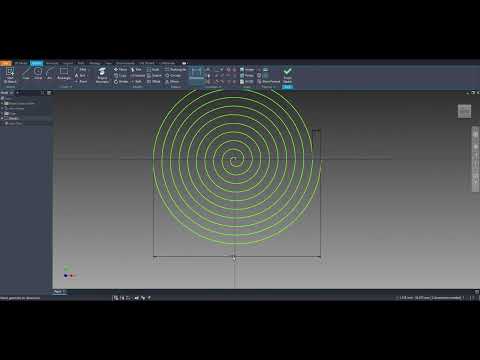Click the Rectangular pattern tool
Screen dimensions: 480x360
[x=175, y=70]
